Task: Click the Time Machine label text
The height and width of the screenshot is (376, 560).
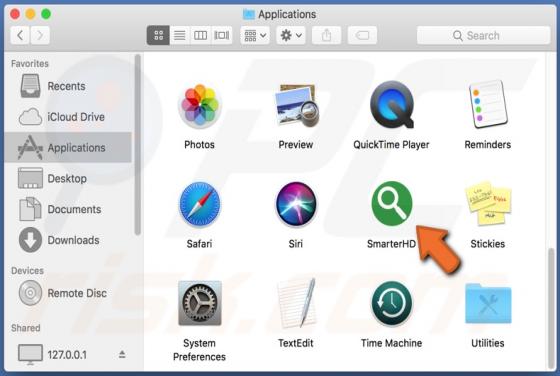Action: click(391, 343)
